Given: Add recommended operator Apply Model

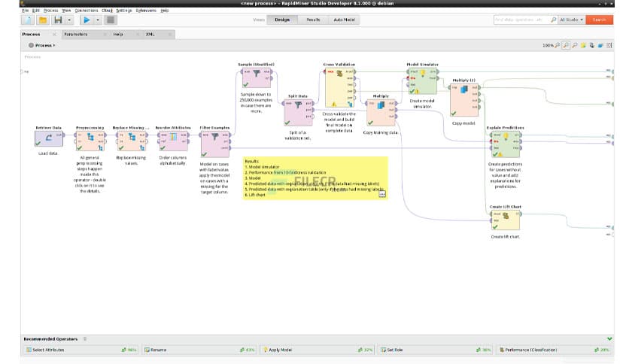Looking at the screenshot, I should (x=318, y=350).
